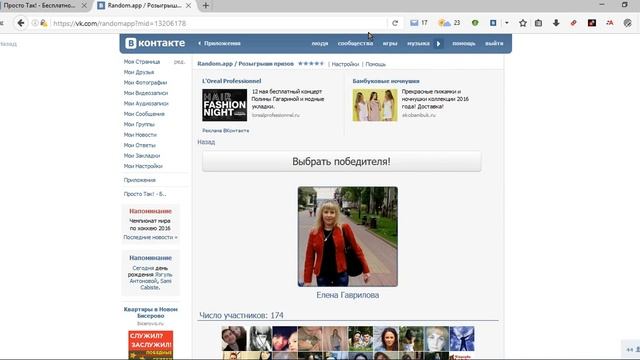
Task: Open dropdown arrow beside VK extension
Action: coord(507,23)
